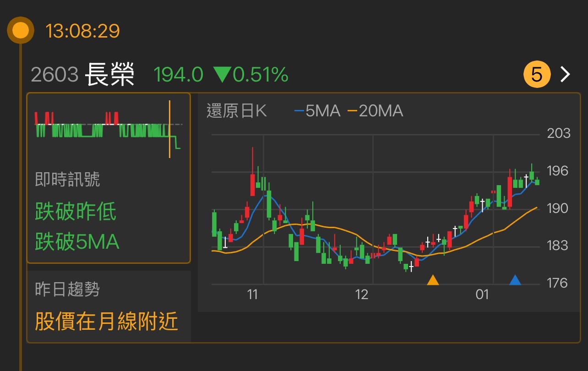Click the green down-triangle change indicator

223,74
